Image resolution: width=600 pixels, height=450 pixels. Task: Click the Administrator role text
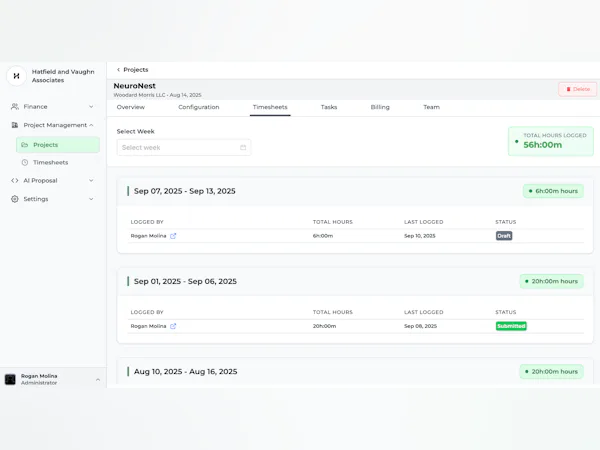click(39, 383)
